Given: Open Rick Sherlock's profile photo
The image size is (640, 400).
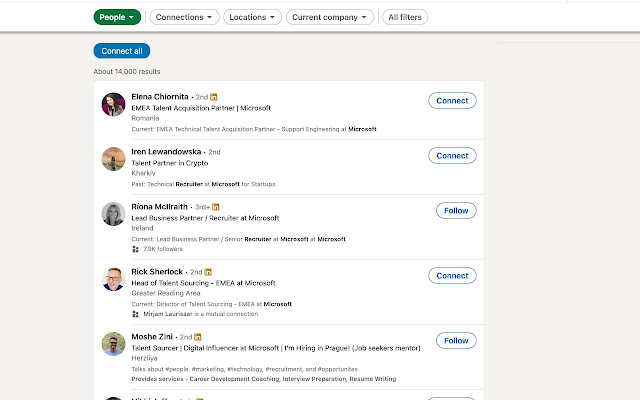Looking at the screenshot, I should coord(113,279).
